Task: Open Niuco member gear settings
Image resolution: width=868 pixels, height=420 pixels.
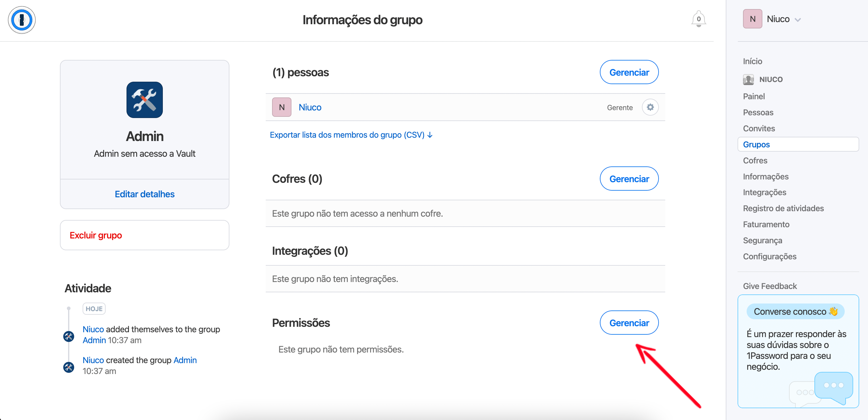Action: pos(650,107)
